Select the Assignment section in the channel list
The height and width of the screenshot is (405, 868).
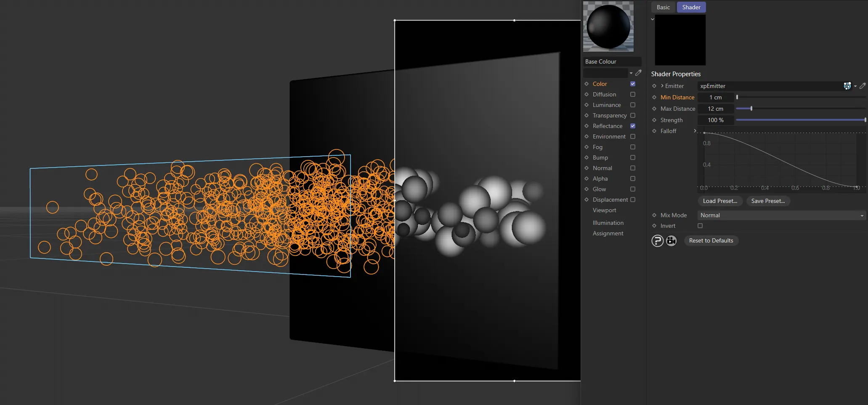coord(608,233)
